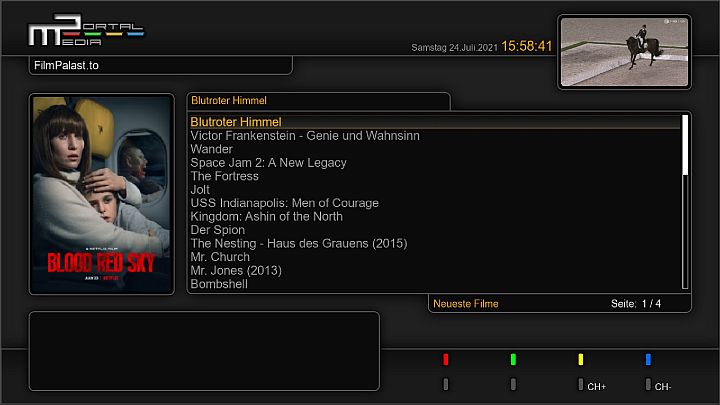
Task: Select Blutroter Himmel in the movie list
Action: tap(236, 122)
